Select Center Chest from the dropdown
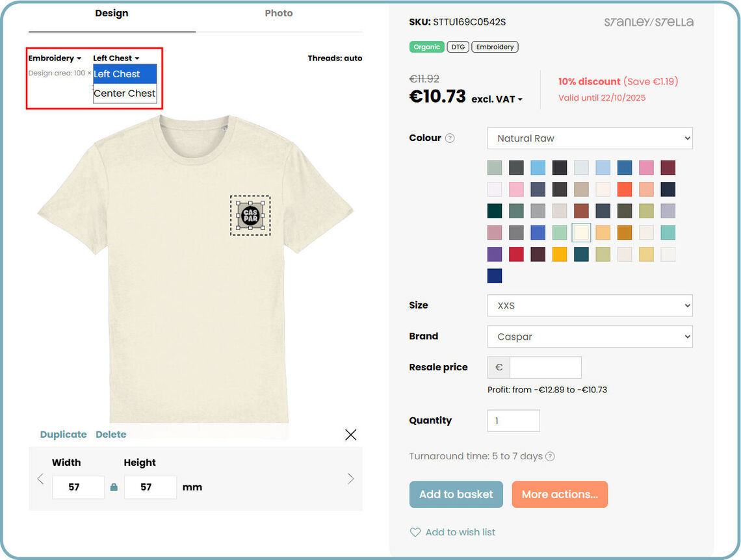 pos(125,94)
